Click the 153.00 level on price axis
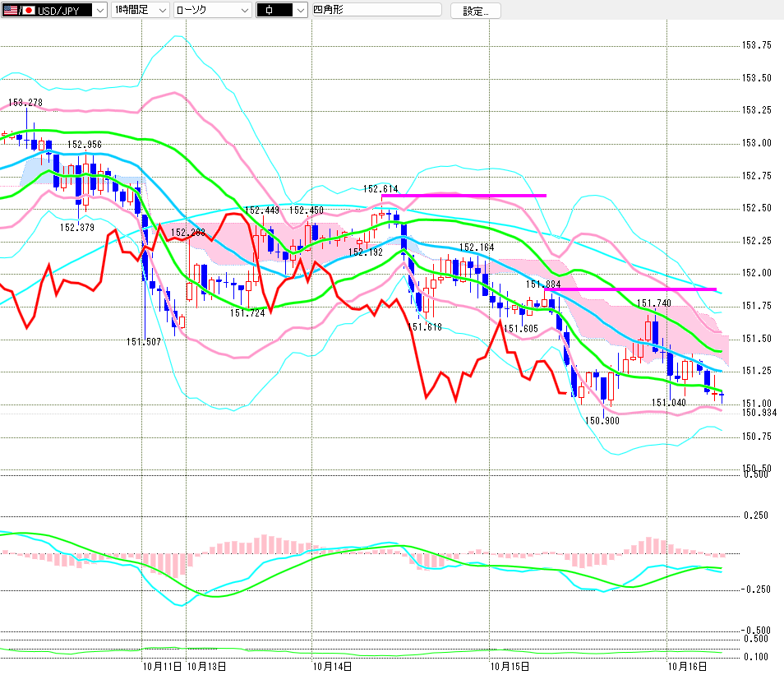784x675 pixels. point(758,143)
